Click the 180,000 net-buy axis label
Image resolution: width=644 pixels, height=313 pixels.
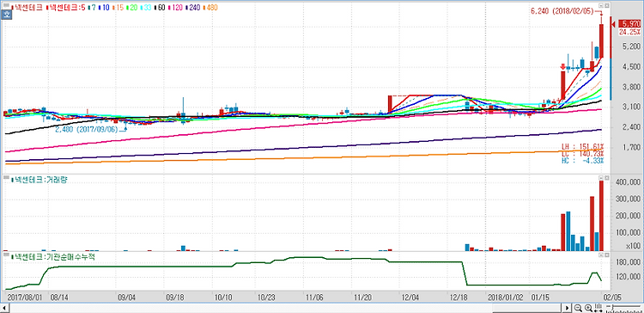coord(628,262)
